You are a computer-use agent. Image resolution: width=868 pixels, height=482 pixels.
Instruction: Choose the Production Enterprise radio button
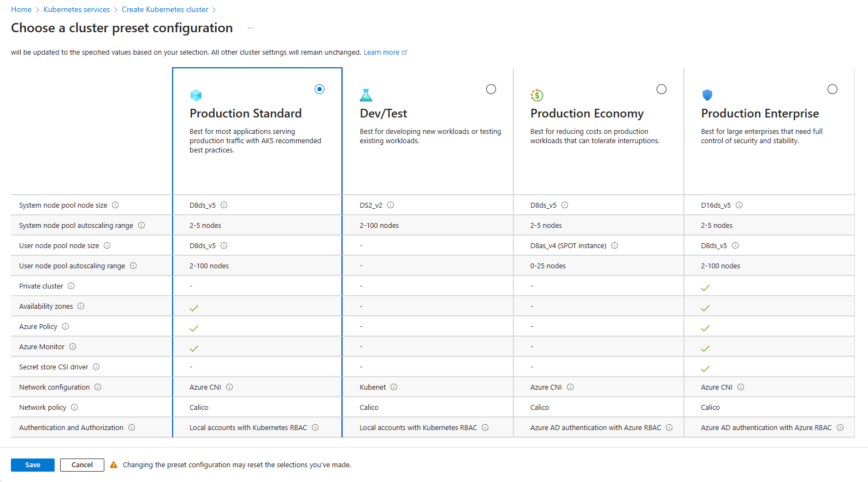click(832, 89)
